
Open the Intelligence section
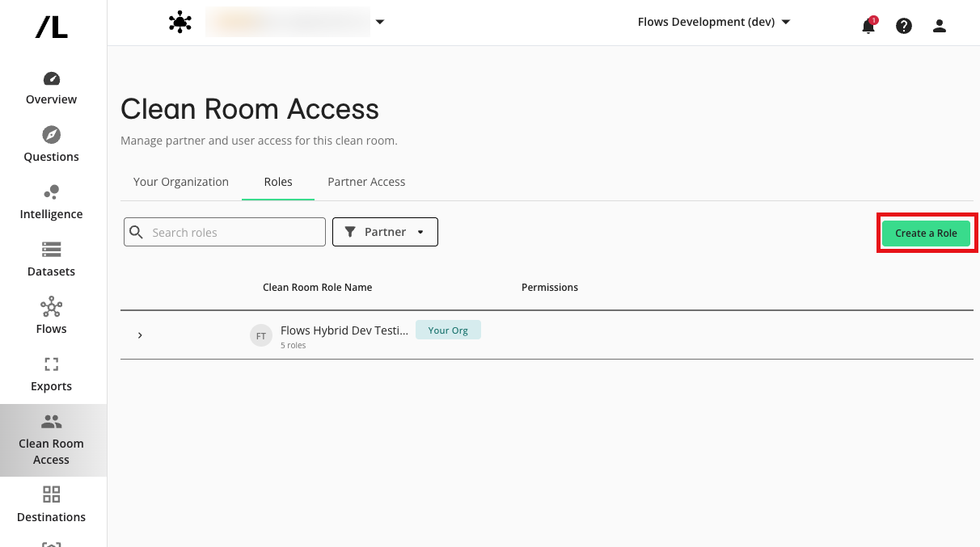coord(52,203)
